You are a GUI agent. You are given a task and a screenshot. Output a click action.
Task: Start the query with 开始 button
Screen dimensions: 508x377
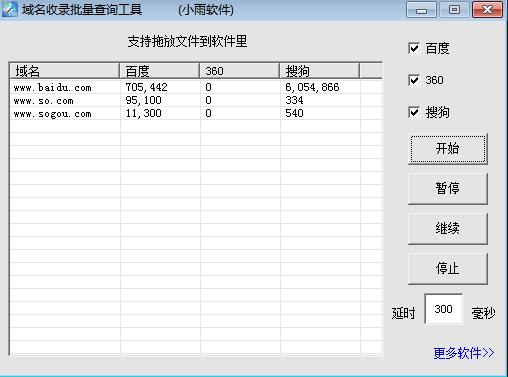pos(448,149)
